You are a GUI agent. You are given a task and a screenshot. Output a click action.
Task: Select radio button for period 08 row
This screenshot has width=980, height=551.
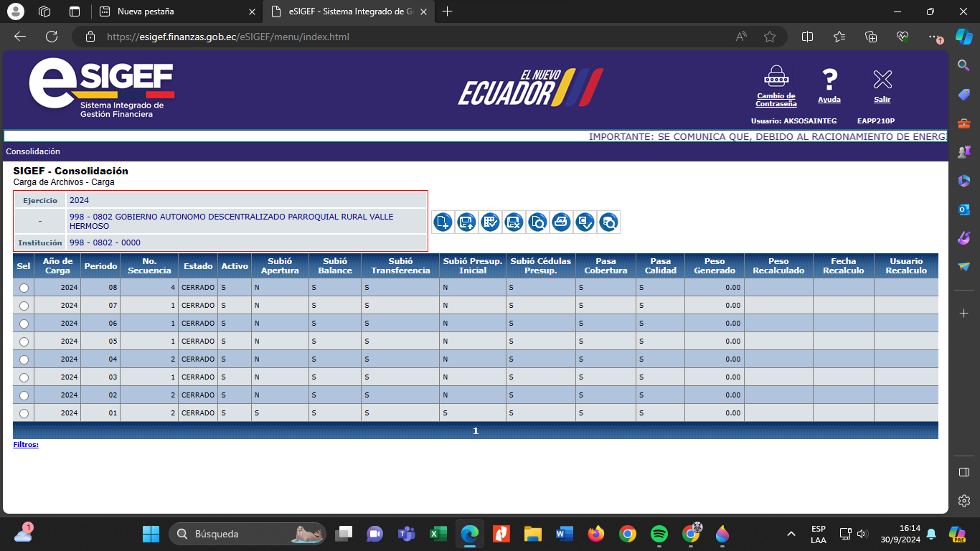24,288
